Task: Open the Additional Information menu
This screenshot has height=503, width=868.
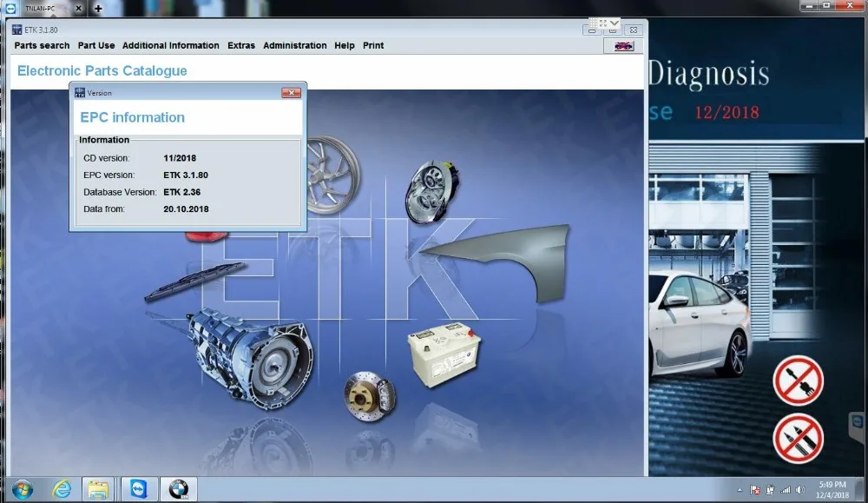Action: click(170, 45)
